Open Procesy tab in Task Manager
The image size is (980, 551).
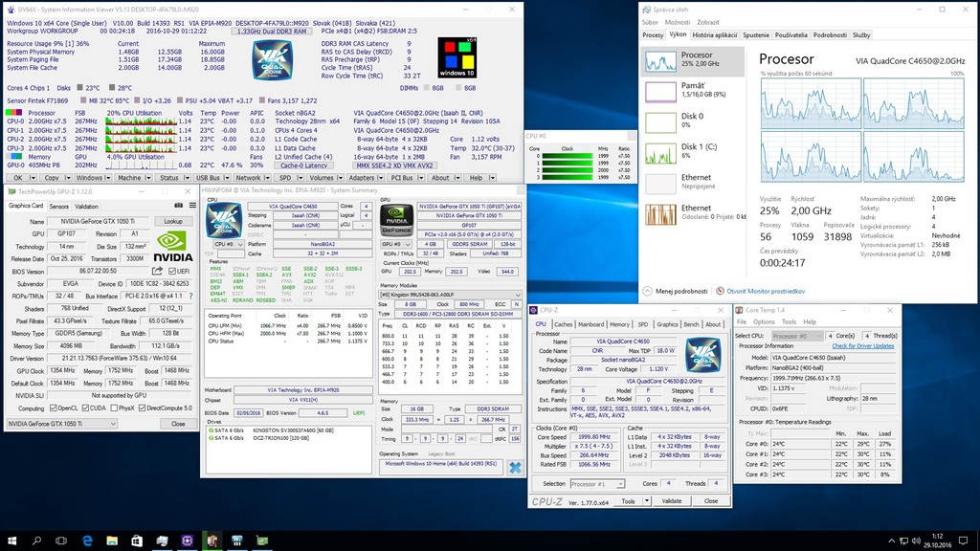(653, 35)
